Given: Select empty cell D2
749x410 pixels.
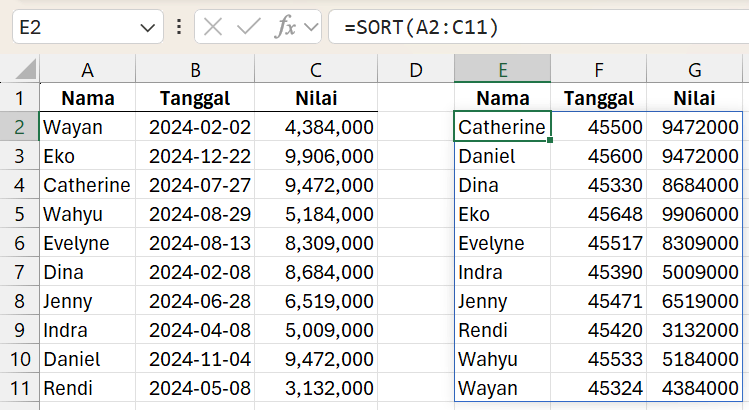Looking at the screenshot, I should (416, 127).
